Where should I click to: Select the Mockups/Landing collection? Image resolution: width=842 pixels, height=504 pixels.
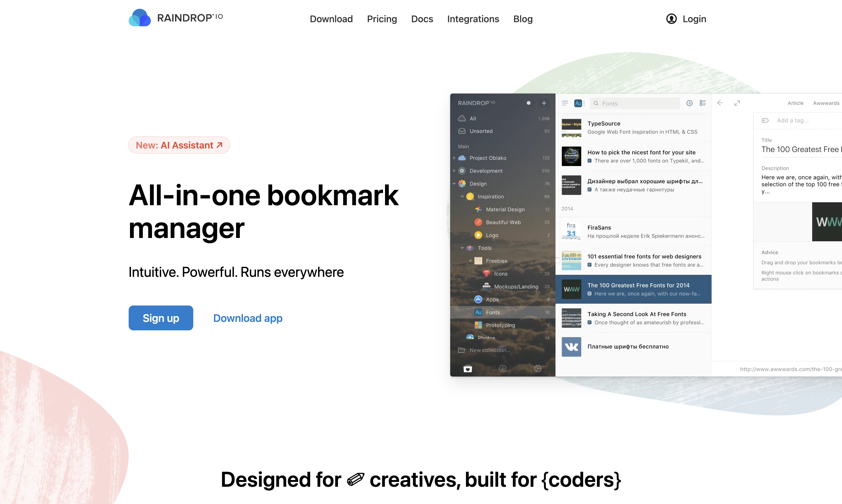pos(503,286)
